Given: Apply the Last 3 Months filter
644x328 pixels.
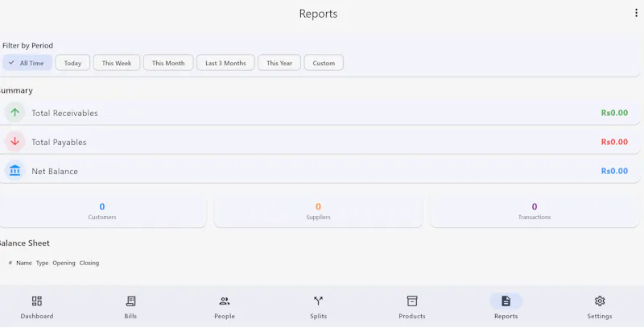Looking at the screenshot, I should 225,63.
